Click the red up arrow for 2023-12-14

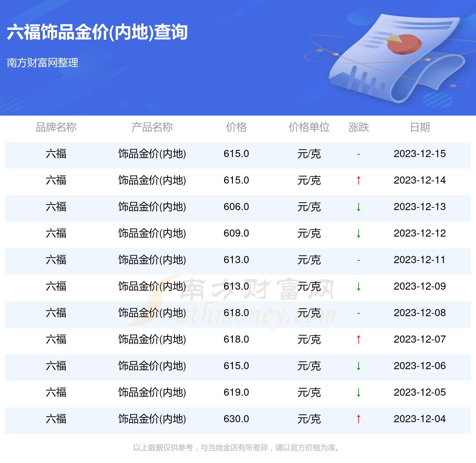point(359,181)
